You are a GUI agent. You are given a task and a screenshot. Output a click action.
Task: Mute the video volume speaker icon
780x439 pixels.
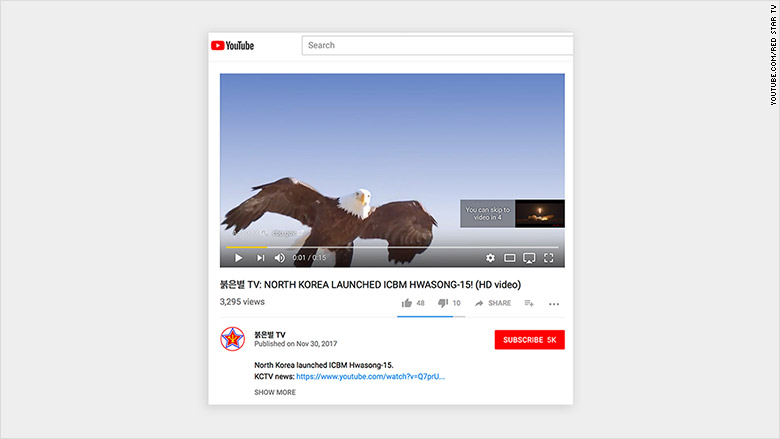(x=280, y=258)
